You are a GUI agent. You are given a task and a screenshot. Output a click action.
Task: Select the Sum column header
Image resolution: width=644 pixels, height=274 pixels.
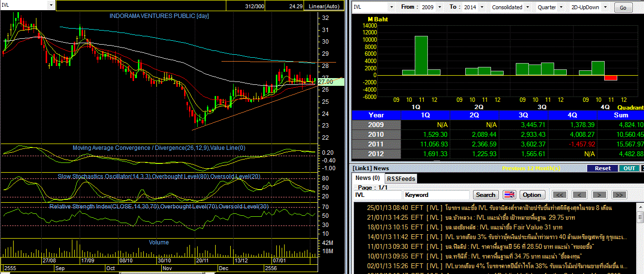pyautogui.click(x=620, y=115)
